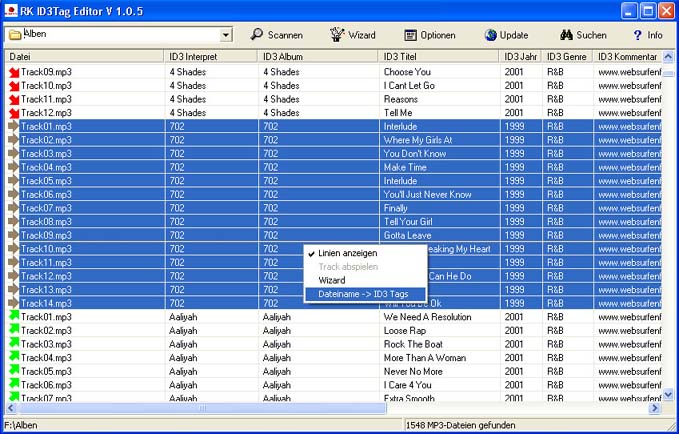Select Dateiname -> ID3 Tags menu entry
The height and width of the screenshot is (434, 679).
click(362, 294)
